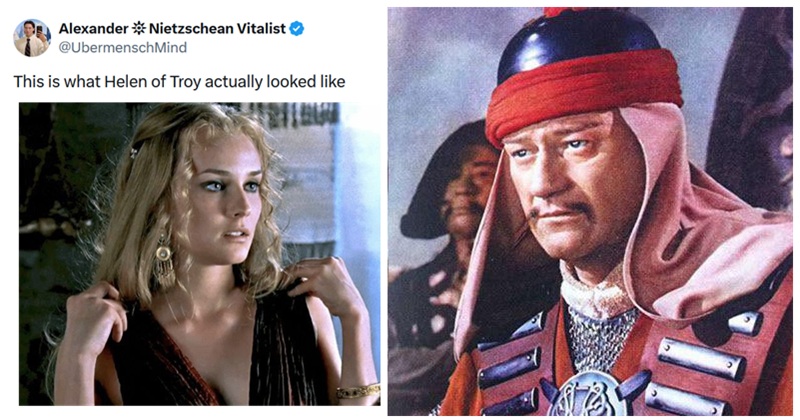Open the tweet author's profile avatar
This screenshot has width=800, height=420.
[32, 38]
